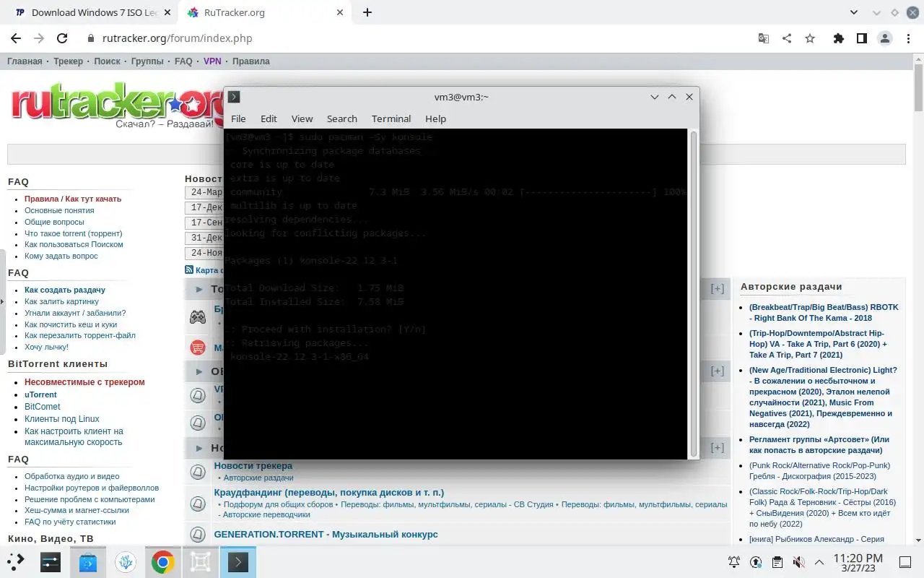
Task: Open Краудфандинг forum link
Action: 329,493
